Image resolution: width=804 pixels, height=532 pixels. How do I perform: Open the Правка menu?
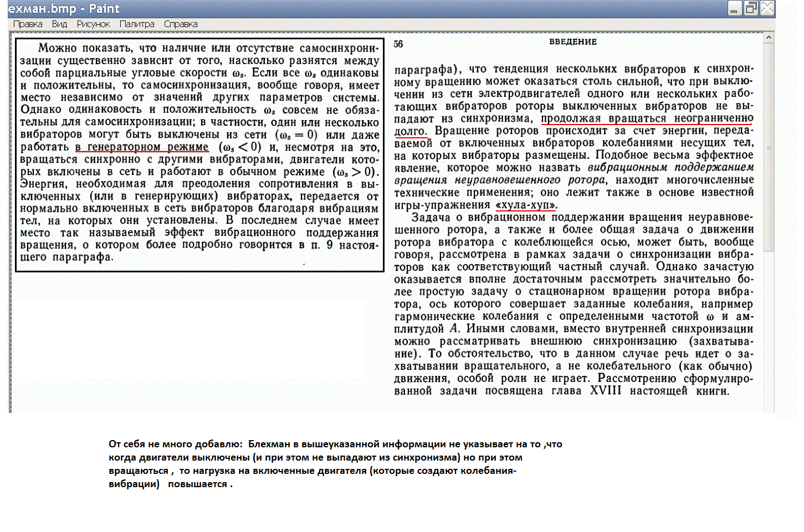pyautogui.click(x=28, y=24)
